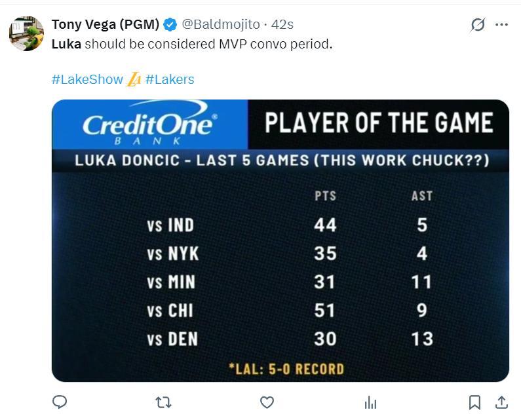Open the three-dot More menu
The height and width of the screenshot is (420, 521).
click(x=502, y=25)
